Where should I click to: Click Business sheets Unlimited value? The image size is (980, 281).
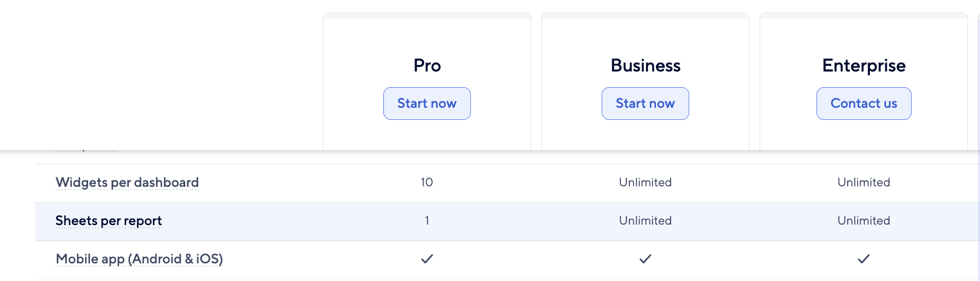pos(645,221)
